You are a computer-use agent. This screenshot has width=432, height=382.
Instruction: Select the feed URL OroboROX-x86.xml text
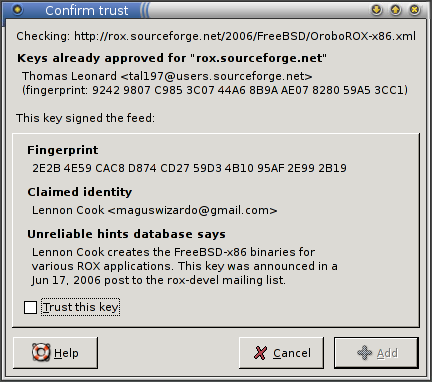point(245,36)
